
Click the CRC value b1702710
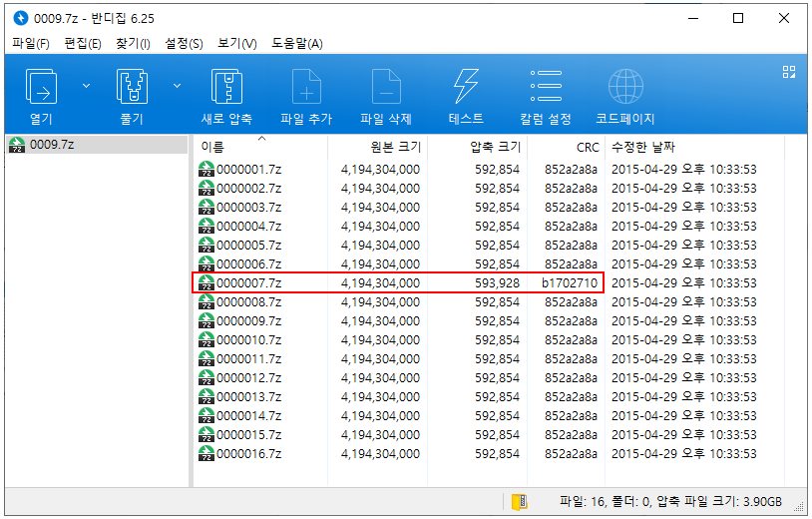tap(570, 283)
